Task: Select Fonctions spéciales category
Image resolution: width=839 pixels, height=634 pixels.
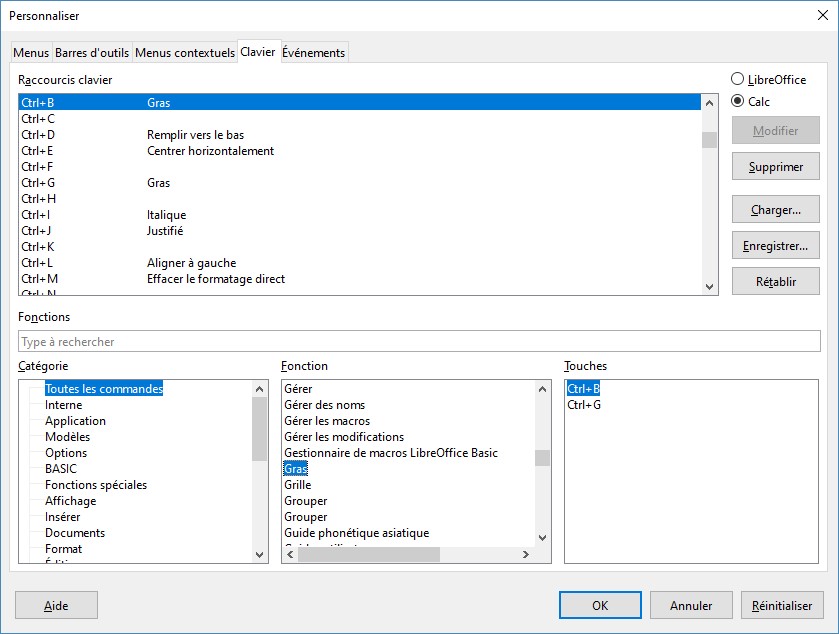Action: point(96,485)
